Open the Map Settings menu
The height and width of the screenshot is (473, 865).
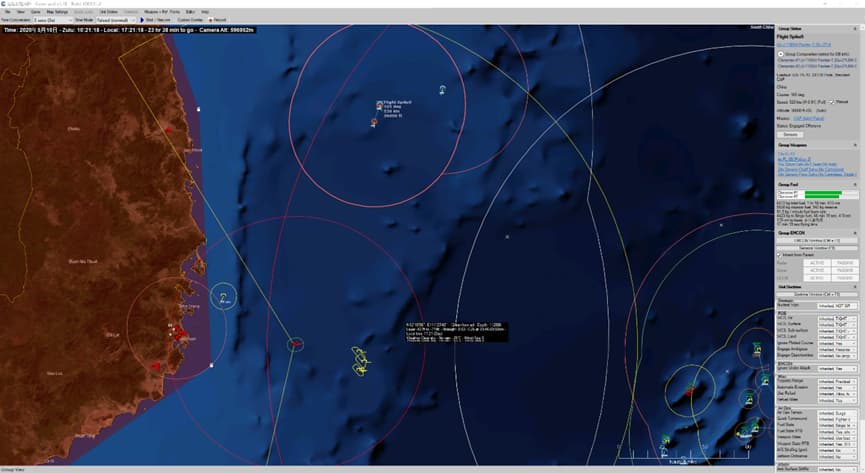coord(57,12)
